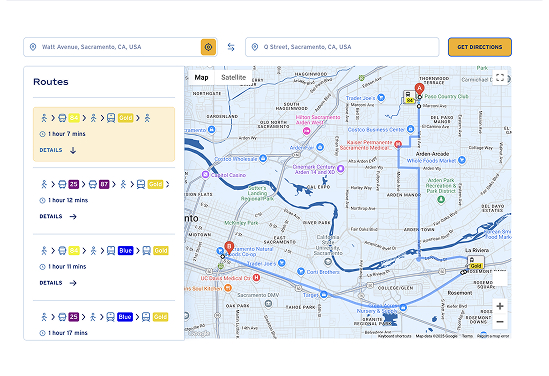The image size is (549, 376).
Task: Select the 1 hour 17 mins route text
Action: coord(68,333)
